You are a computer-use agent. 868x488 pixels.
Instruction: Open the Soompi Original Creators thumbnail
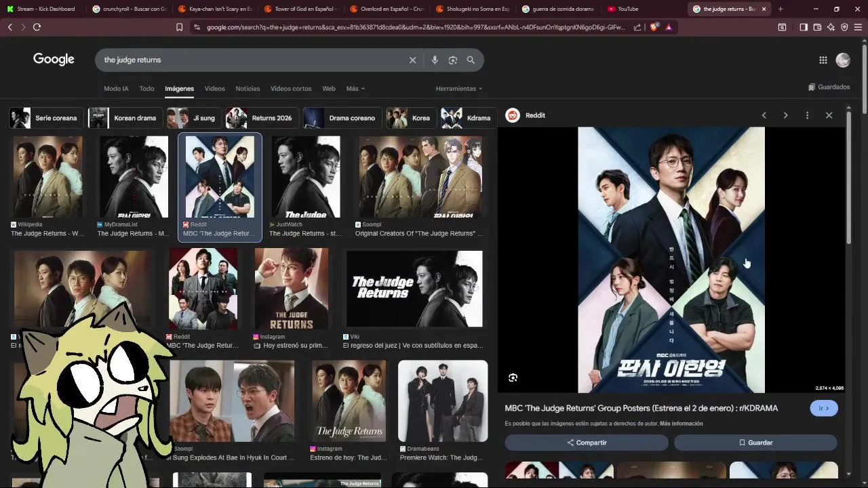click(x=420, y=177)
